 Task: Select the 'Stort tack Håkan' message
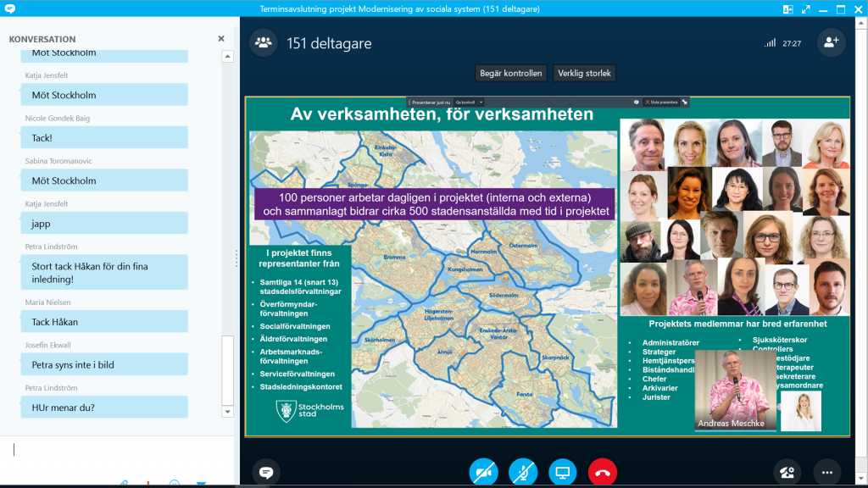coord(104,273)
